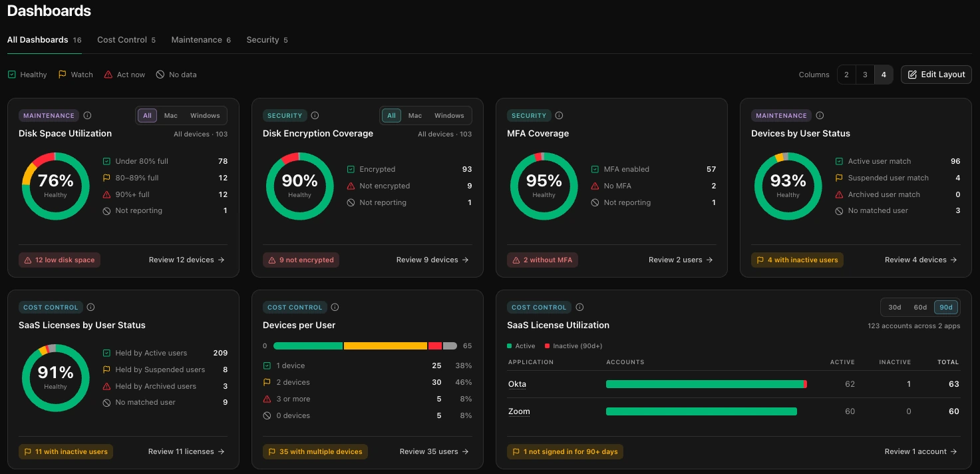Screen dimensions: 980x474
Task: Click the 2 without MFA alert badge
Action: tap(543, 260)
